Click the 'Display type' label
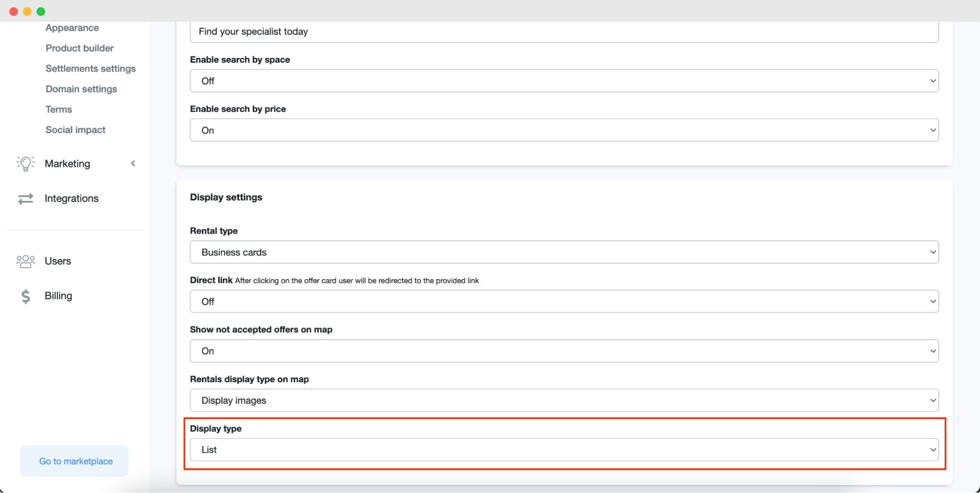The height and width of the screenshot is (493, 980). 216,429
